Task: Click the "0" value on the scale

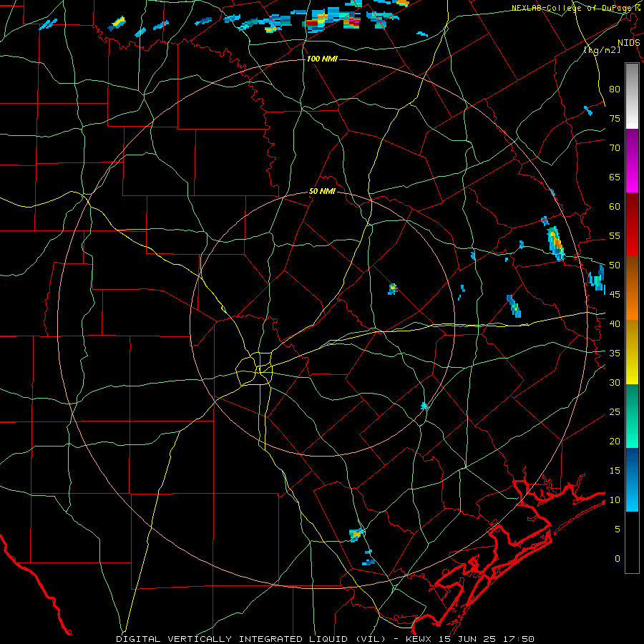Action: 618,559
